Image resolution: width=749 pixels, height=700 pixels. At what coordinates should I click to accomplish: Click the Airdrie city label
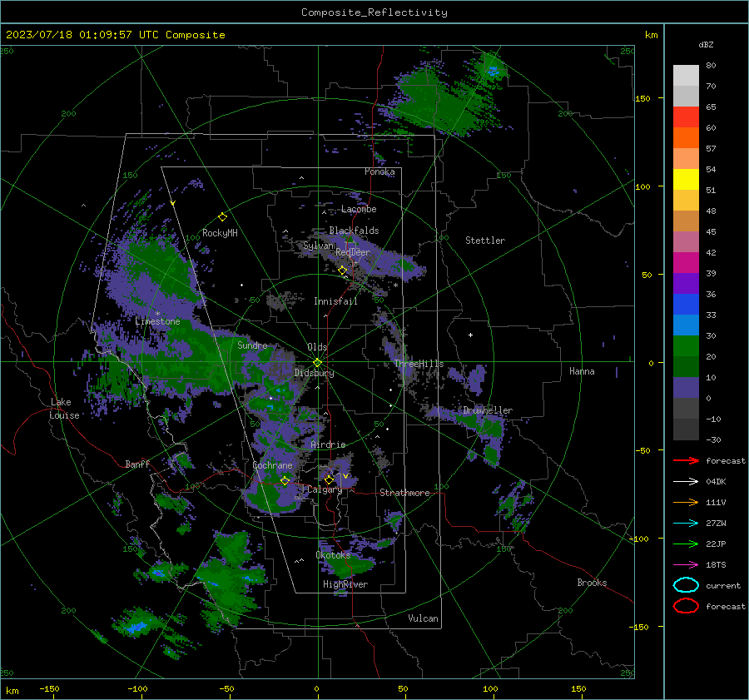(328, 444)
